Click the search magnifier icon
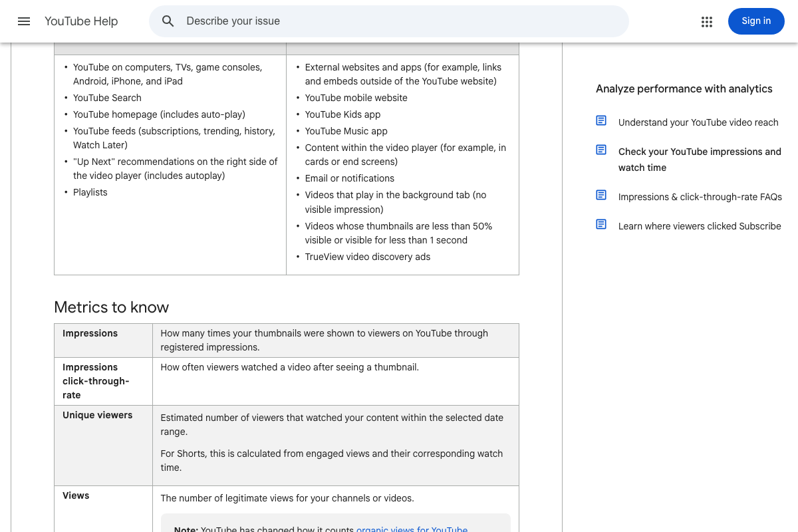 pyautogui.click(x=168, y=21)
